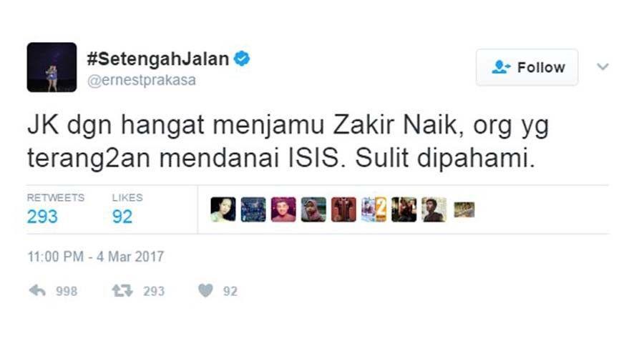Like the tweet with heart icon
Image resolution: width=644 pixels, height=361 pixels.
205,290
